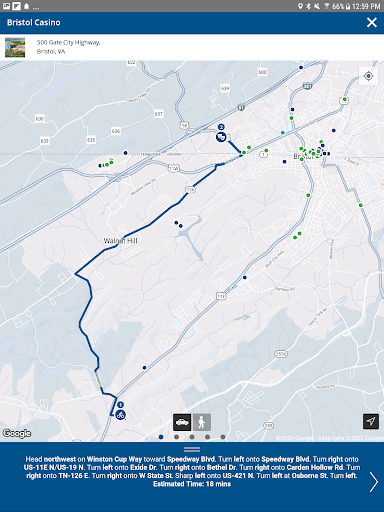The image size is (384, 512).
Task: Tap the light blue map point marker
Action: pyautogui.click(x=283, y=133)
